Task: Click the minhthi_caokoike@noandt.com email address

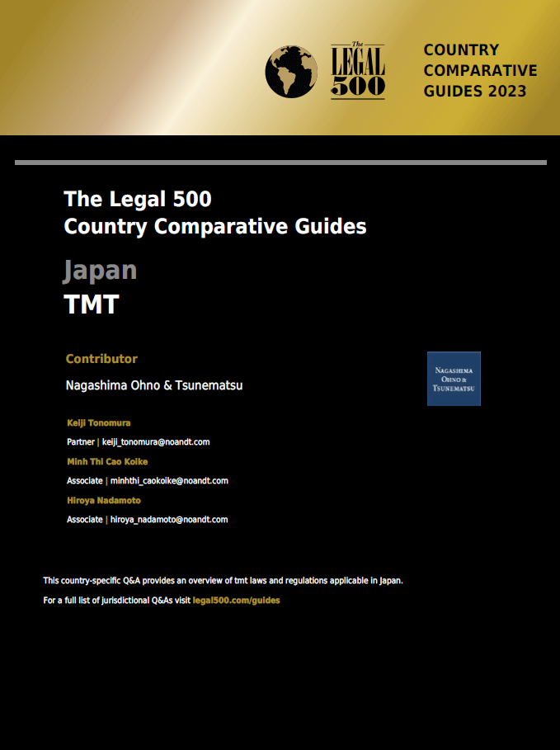Action: coord(169,481)
